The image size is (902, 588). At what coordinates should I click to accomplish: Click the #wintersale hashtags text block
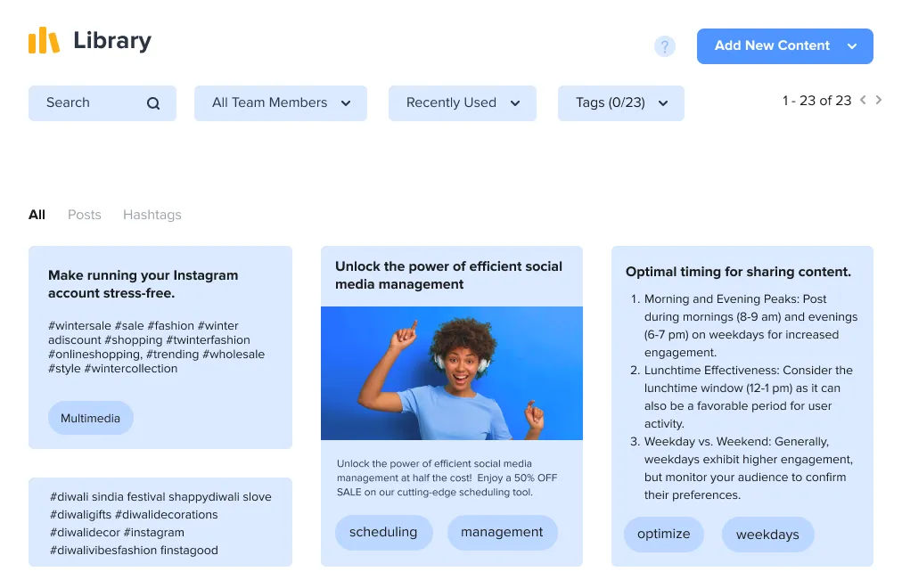coord(157,347)
